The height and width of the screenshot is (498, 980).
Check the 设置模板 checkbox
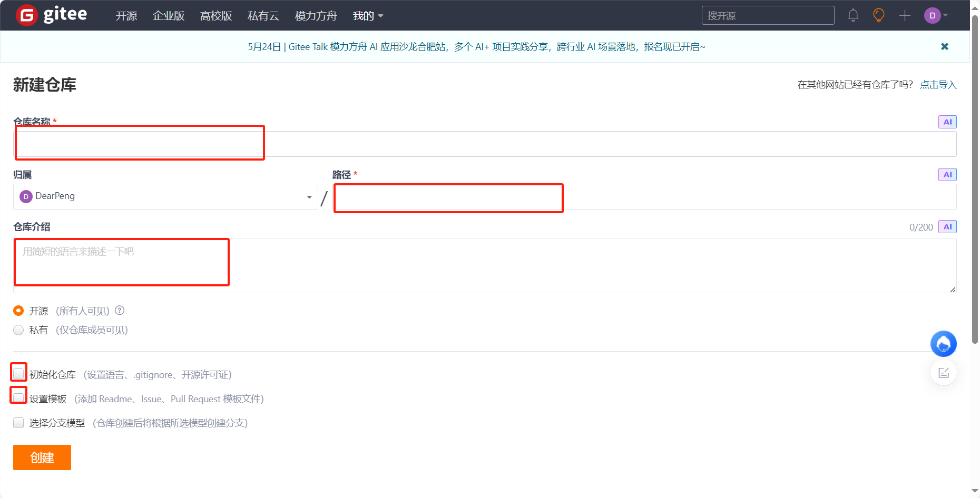[x=18, y=398]
